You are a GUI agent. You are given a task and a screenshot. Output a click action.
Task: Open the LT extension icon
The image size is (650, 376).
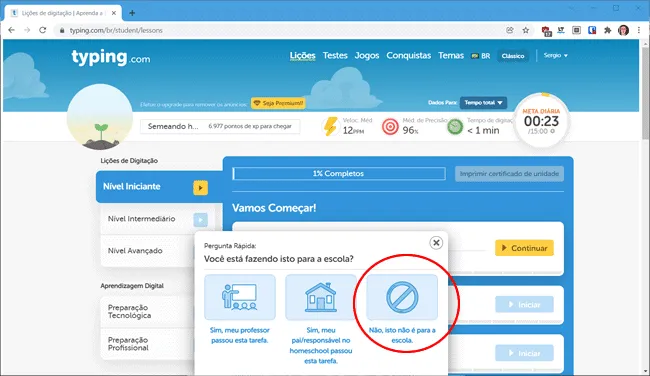coord(561,30)
